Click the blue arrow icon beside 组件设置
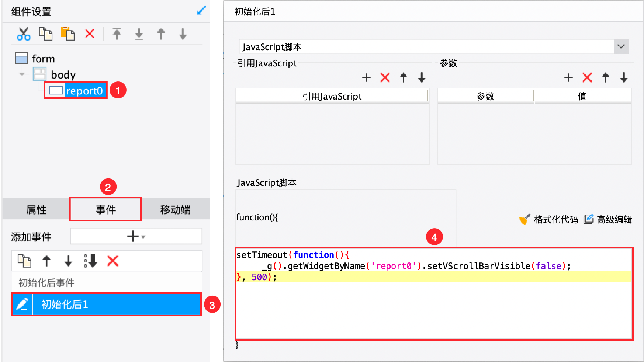 (201, 11)
